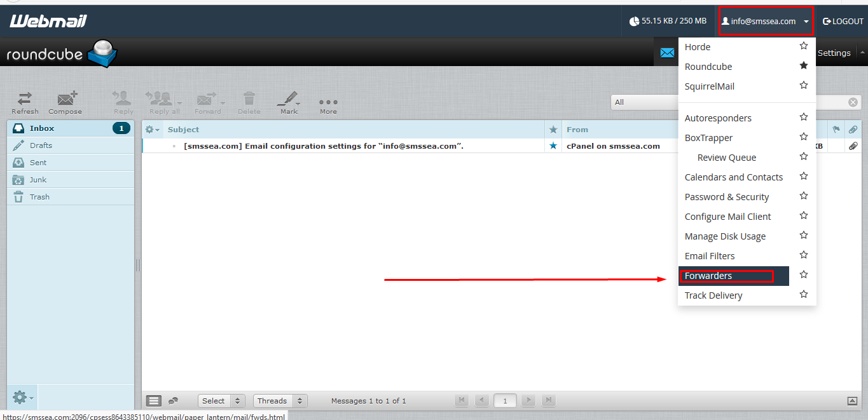Clear the search box with reset icon
This screenshot has height=420, width=868.
[853, 102]
